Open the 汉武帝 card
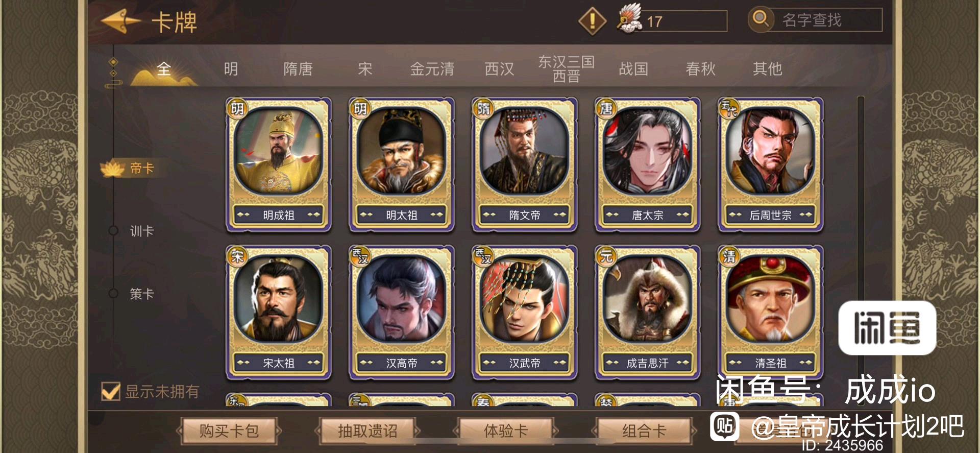 524,313
